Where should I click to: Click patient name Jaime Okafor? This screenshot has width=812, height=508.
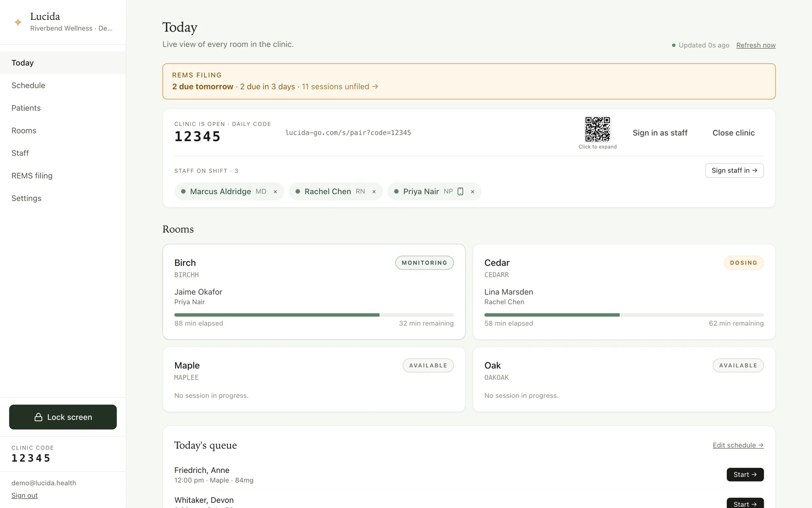198,292
